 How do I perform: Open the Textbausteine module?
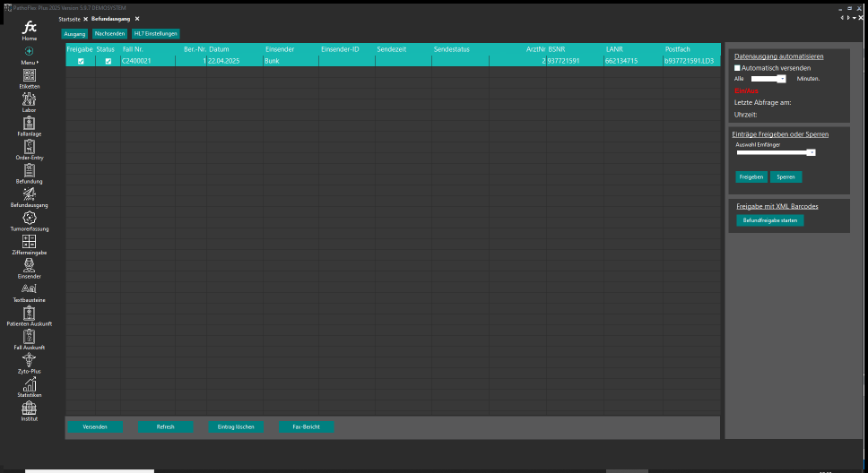click(x=30, y=289)
